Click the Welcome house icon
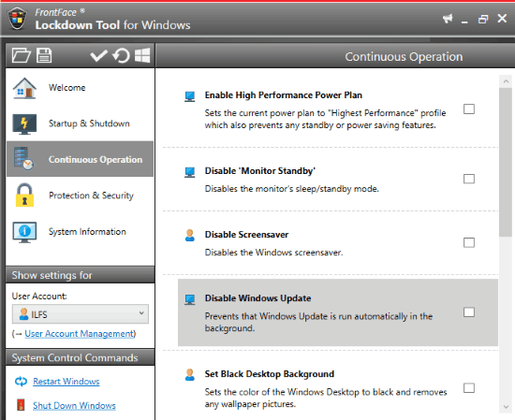Screen dimensions: 515x420 click(24, 88)
